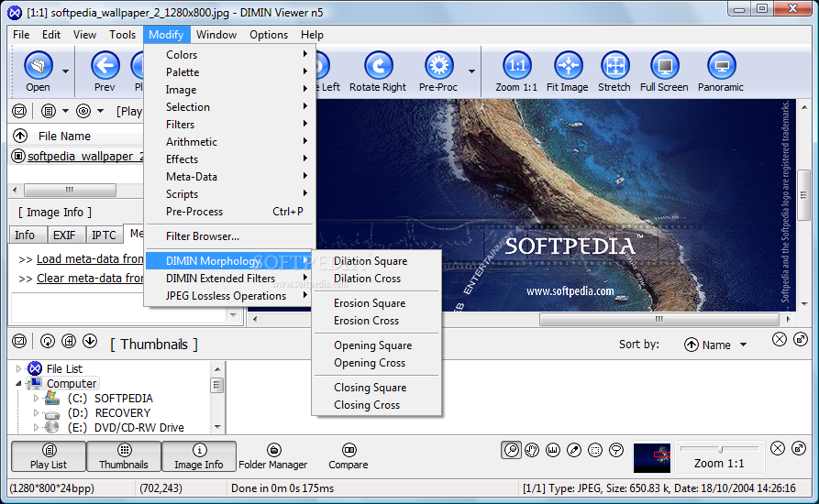Click the grid icon in Thumbnails bar
The image size is (819, 504).
tap(69, 341)
